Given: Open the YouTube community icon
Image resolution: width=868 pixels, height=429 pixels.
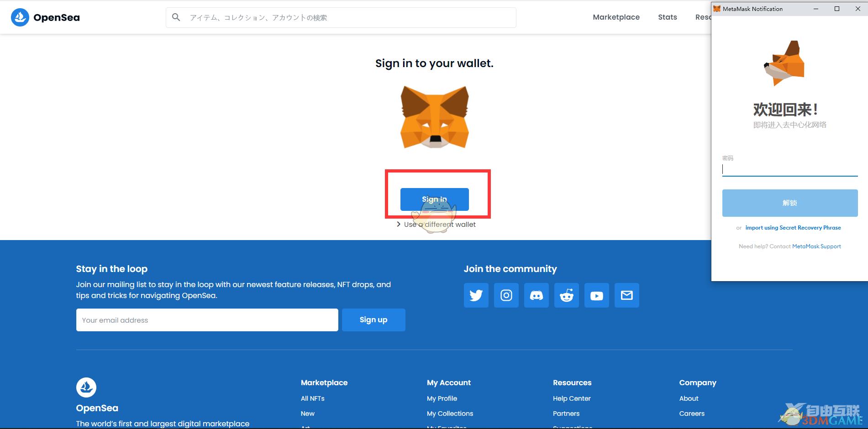Looking at the screenshot, I should point(596,295).
